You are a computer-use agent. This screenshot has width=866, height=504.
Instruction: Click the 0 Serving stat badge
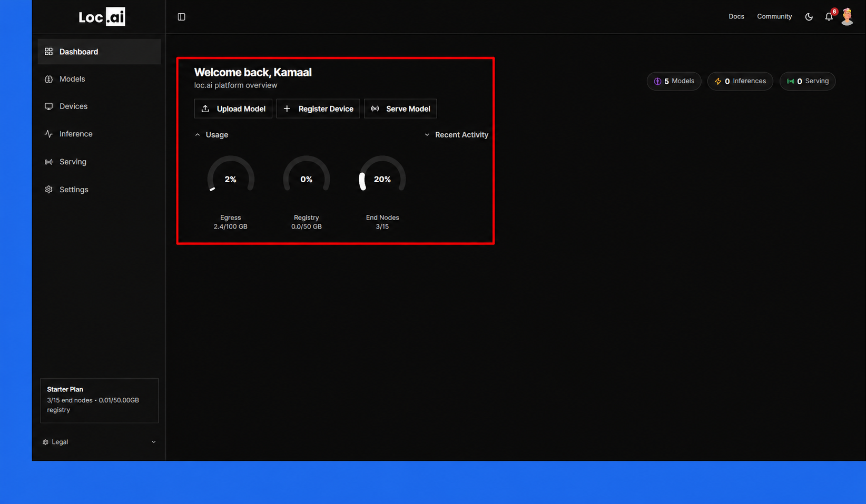(808, 81)
